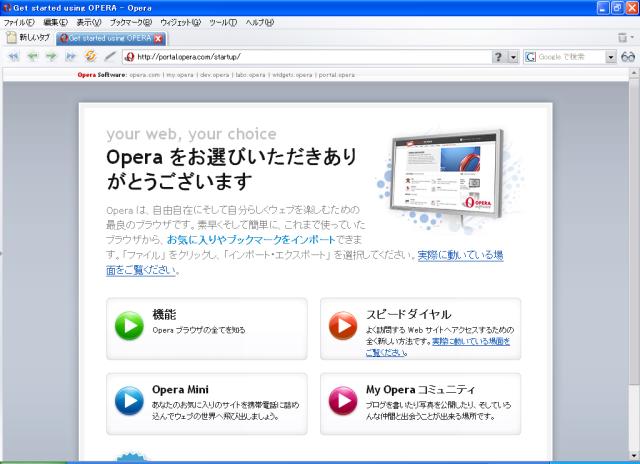Click the vertical scrollbar up arrow
Image resolution: width=640 pixels, height=464 pixels.
(x=634, y=73)
